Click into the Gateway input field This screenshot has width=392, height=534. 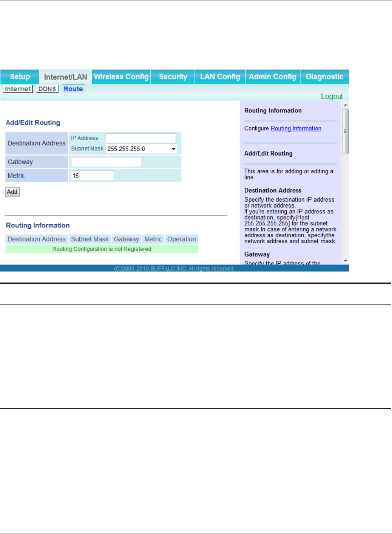pyautogui.click(x=106, y=162)
